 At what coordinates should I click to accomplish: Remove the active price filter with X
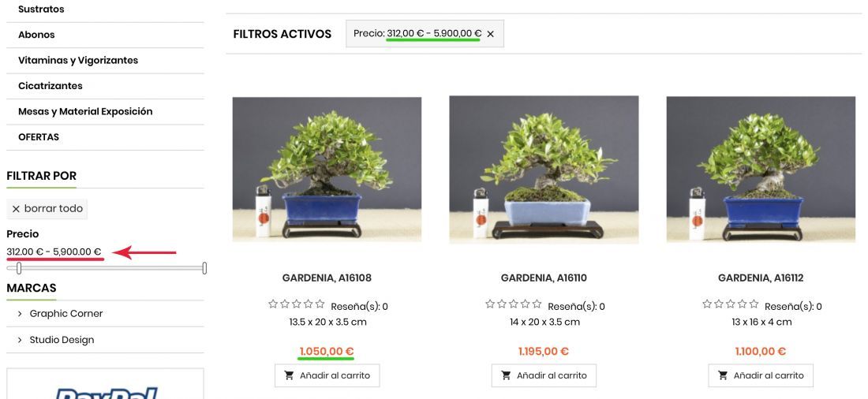click(x=491, y=34)
